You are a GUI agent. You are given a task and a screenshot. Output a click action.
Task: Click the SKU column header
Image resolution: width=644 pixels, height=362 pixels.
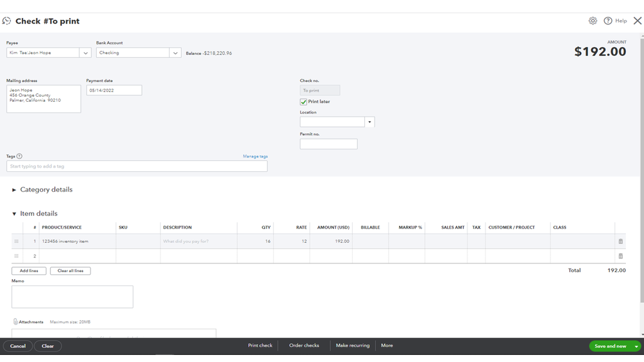point(122,227)
